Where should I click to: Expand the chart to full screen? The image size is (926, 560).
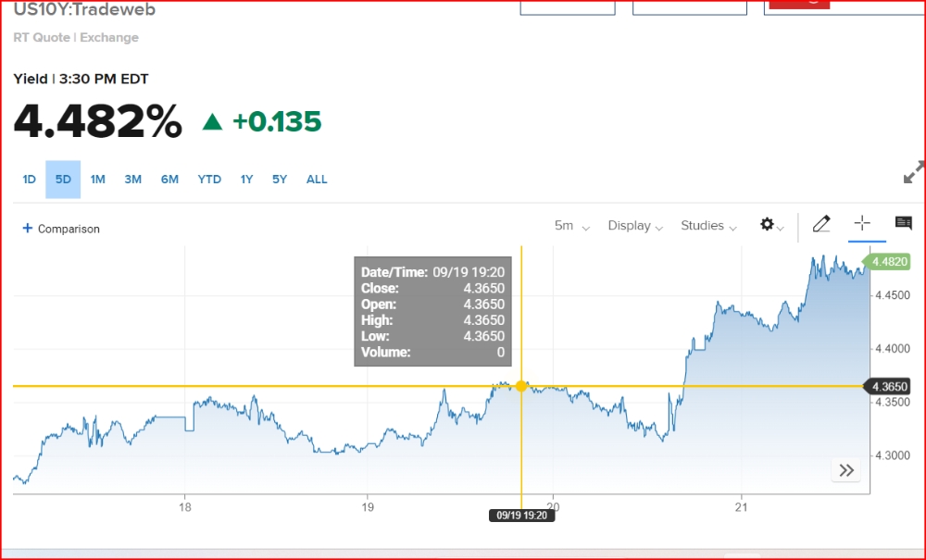click(x=914, y=172)
